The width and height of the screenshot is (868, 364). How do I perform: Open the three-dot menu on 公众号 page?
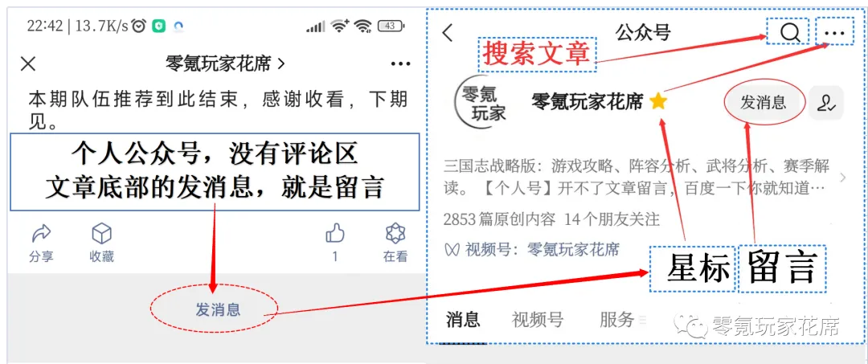[x=834, y=33]
